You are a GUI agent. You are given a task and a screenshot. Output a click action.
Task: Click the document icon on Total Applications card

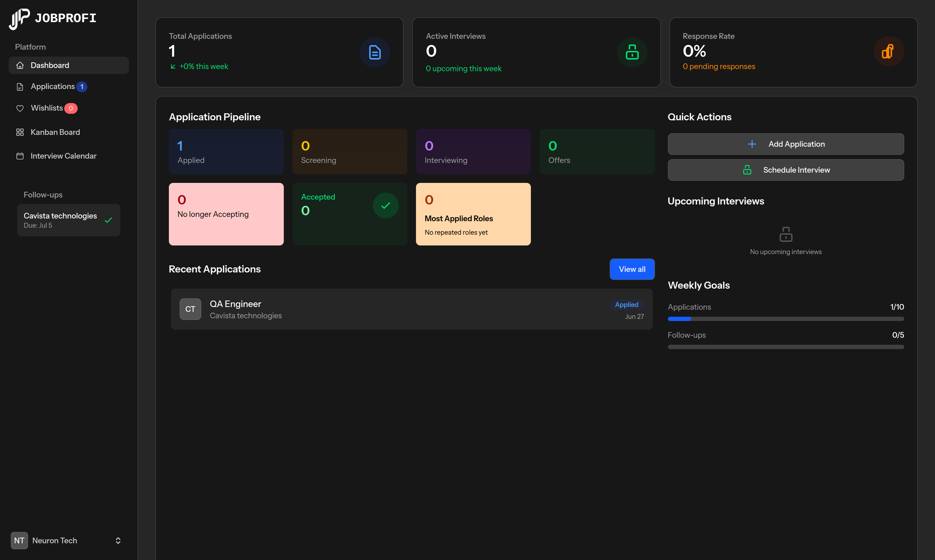click(374, 52)
